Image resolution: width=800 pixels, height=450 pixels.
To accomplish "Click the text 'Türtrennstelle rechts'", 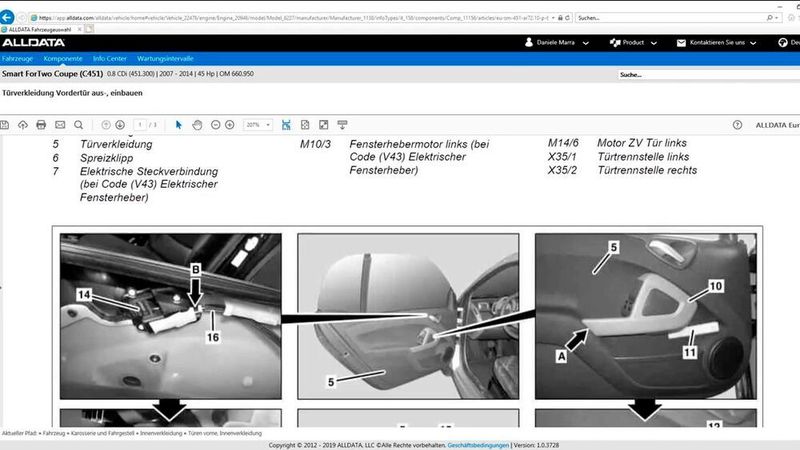I will [x=647, y=170].
